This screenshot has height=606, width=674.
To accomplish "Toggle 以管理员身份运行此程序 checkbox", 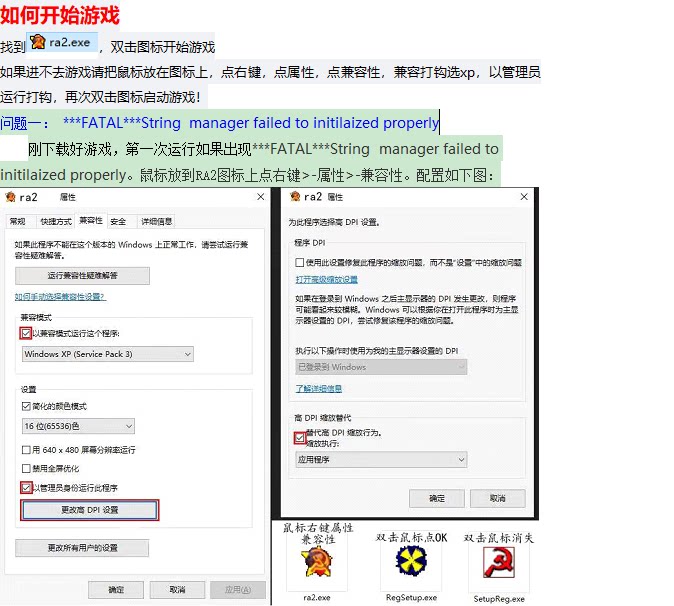I will [26, 488].
